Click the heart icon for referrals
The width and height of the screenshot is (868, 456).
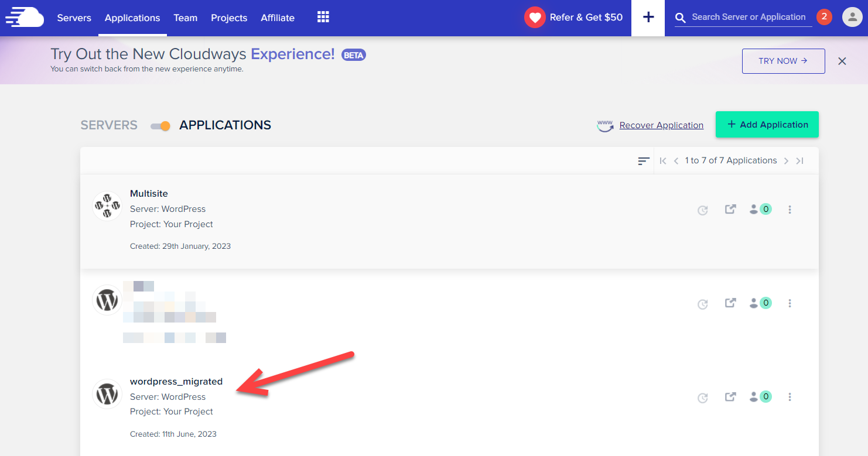tap(535, 18)
